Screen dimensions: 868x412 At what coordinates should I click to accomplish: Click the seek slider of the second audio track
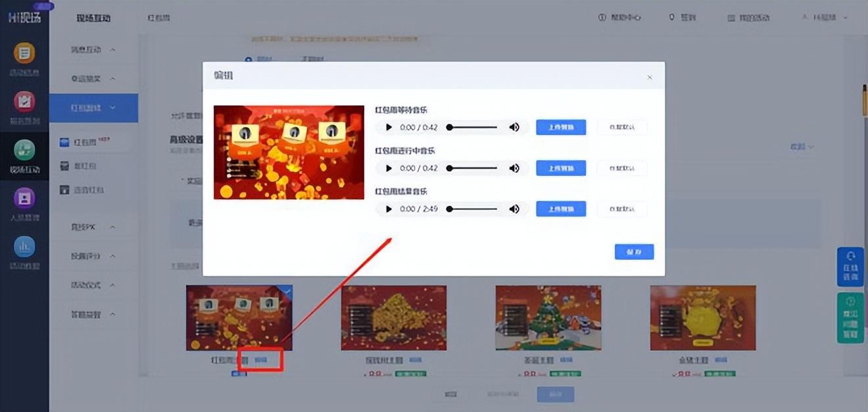point(472,168)
